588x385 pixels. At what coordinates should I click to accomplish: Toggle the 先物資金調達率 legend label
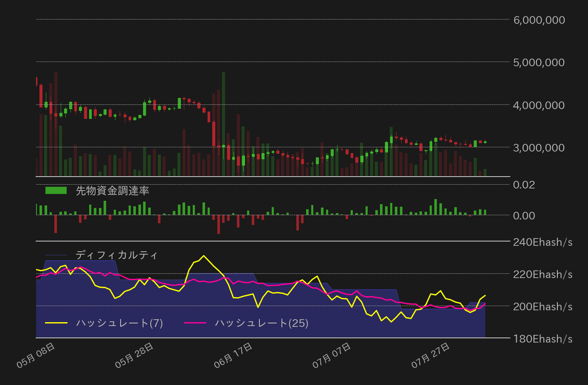[x=113, y=191]
